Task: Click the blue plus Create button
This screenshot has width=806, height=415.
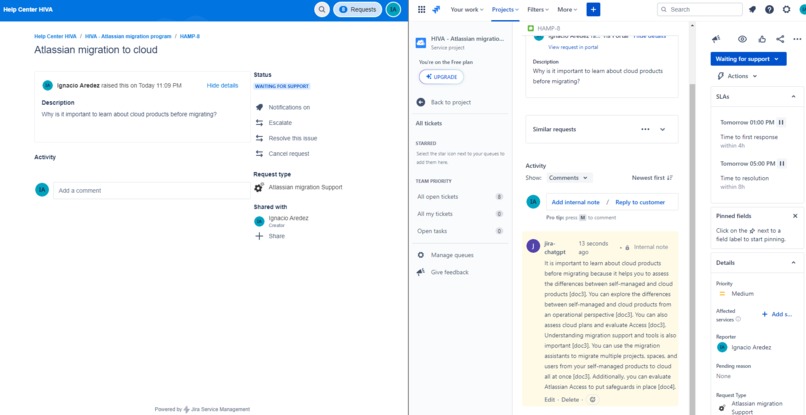Action: point(593,9)
